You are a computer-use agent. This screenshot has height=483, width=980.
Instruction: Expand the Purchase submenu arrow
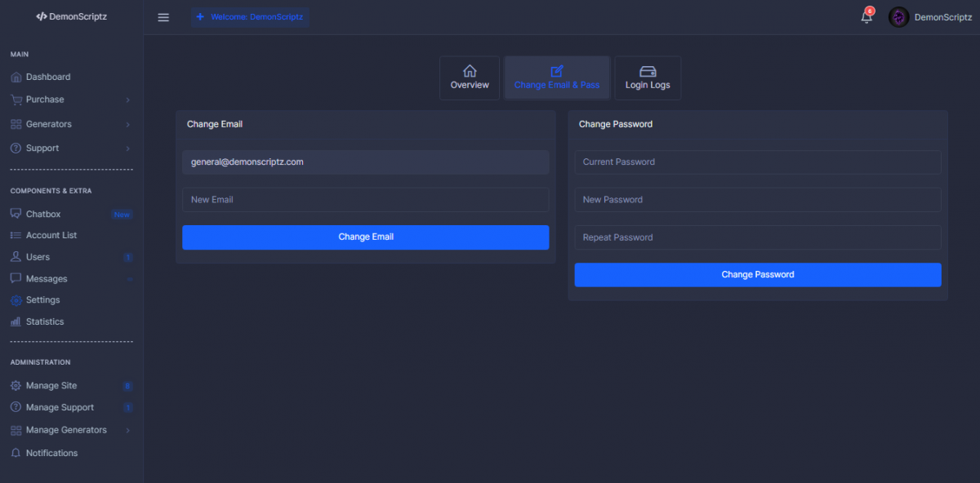(x=128, y=100)
